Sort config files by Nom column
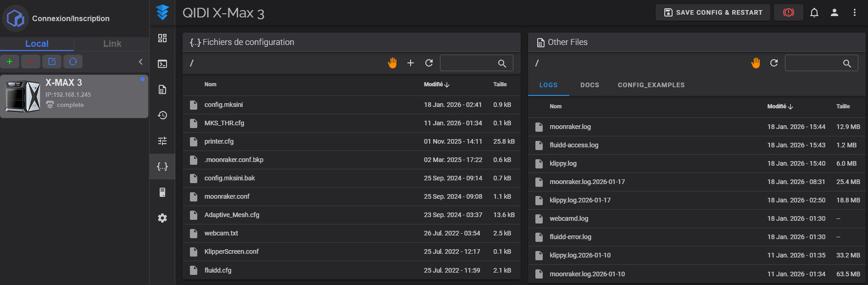The image size is (868, 285). 210,84
